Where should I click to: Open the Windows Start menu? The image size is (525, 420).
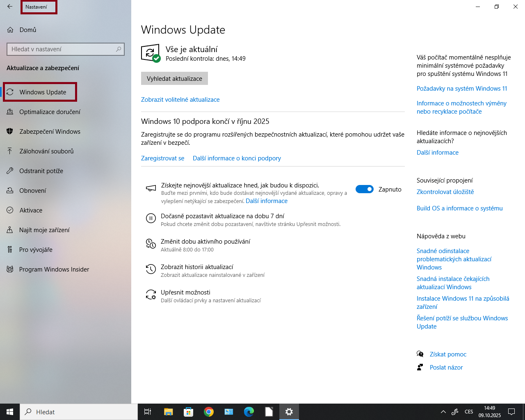(10, 412)
